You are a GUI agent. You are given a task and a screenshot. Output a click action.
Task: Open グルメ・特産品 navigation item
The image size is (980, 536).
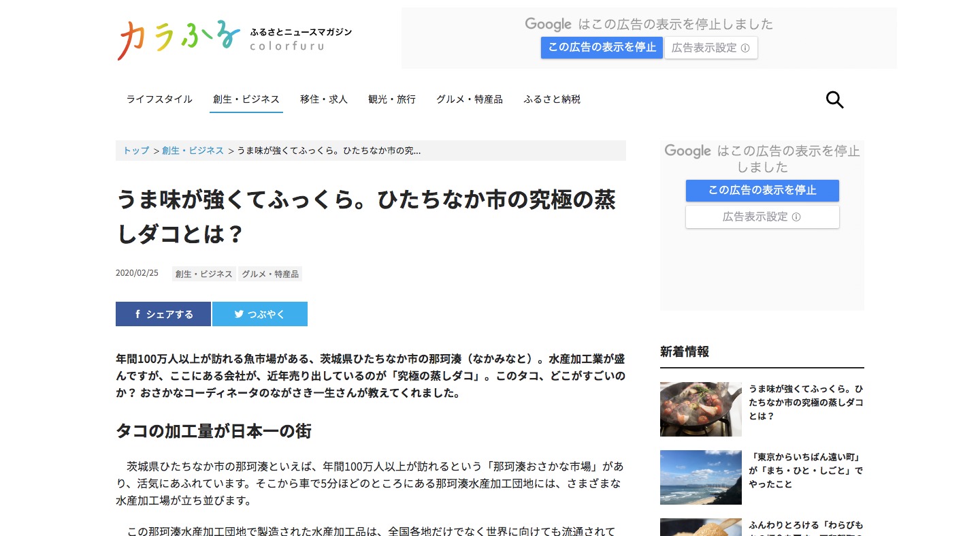[x=470, y=99]
